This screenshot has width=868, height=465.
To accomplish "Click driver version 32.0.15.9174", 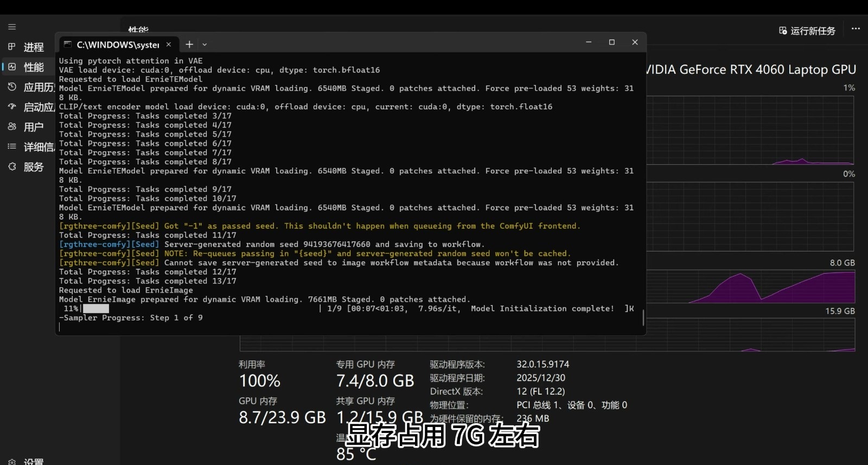I will [x=543, y=364].
